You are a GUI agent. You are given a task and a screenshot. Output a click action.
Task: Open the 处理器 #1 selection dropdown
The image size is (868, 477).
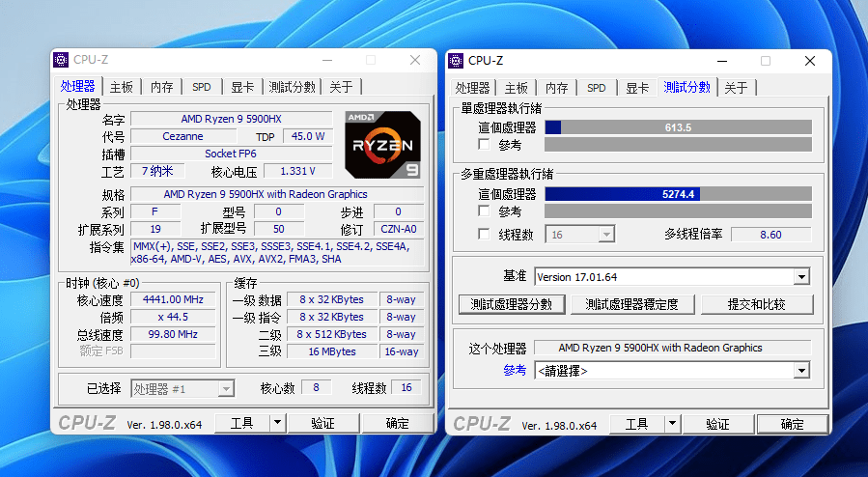click(x=226, y=389)
